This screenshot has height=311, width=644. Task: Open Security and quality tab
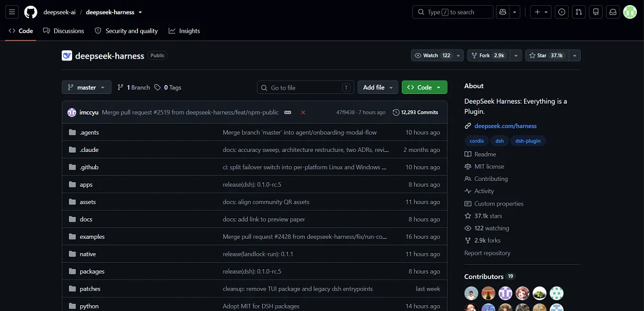tap(126, 31)
